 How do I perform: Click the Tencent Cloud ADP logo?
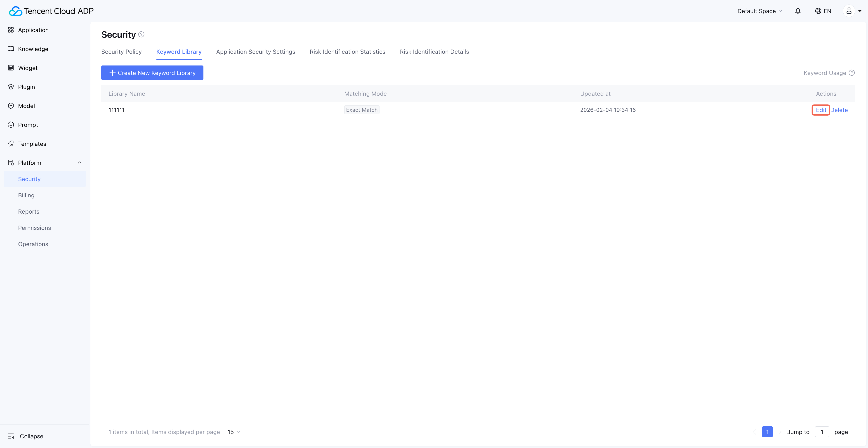coord(51,11)
